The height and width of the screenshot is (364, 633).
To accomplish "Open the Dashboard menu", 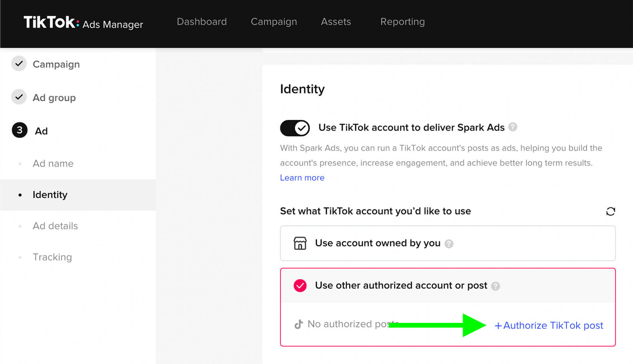I will [x=202, y=22].
